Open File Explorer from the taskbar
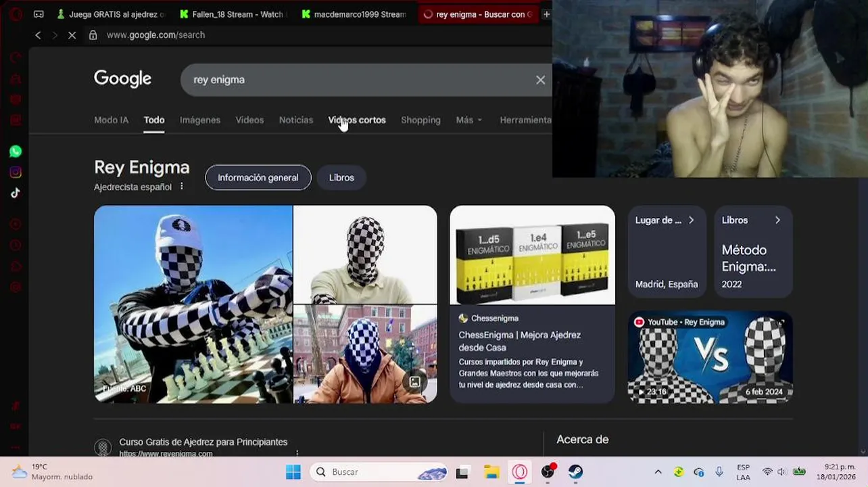Screen dimensions: 868x487 [x=491, y=472]
